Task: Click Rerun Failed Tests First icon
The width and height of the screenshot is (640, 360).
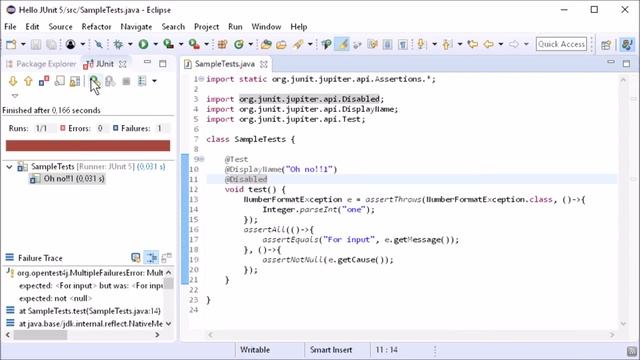Action: pyautogui.click(x=110, y=81)
